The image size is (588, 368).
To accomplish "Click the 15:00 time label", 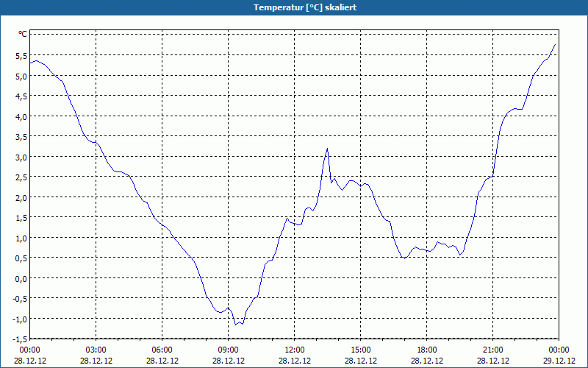I will coord(361,350).
